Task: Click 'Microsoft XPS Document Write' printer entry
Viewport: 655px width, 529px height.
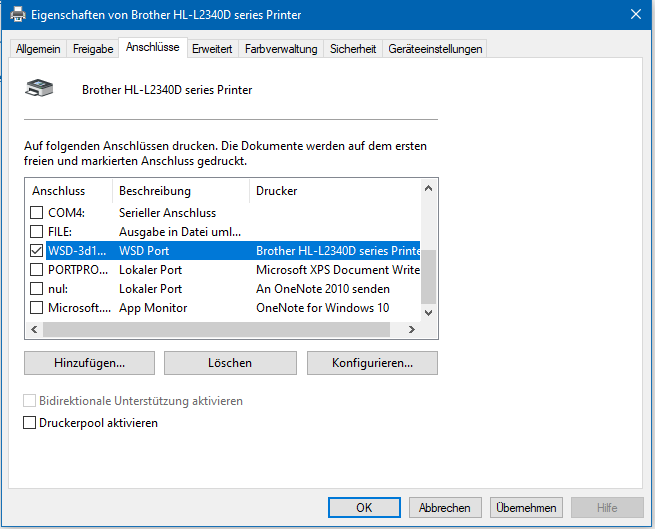Action: [x=338, y=270]
